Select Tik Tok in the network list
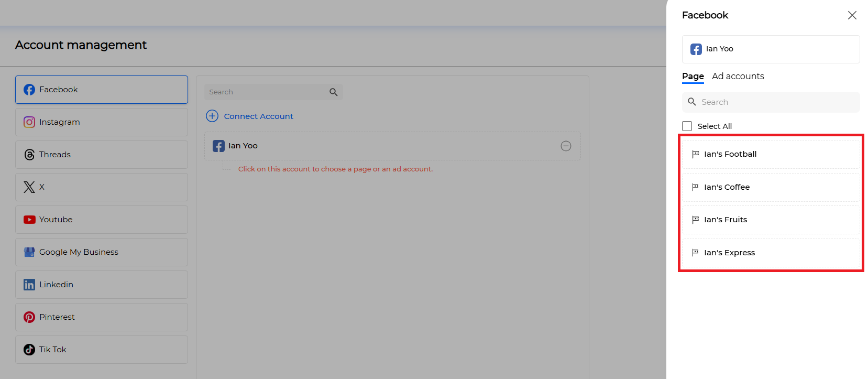The height and width of the screenshot is (379, 868). pos(102,350)
